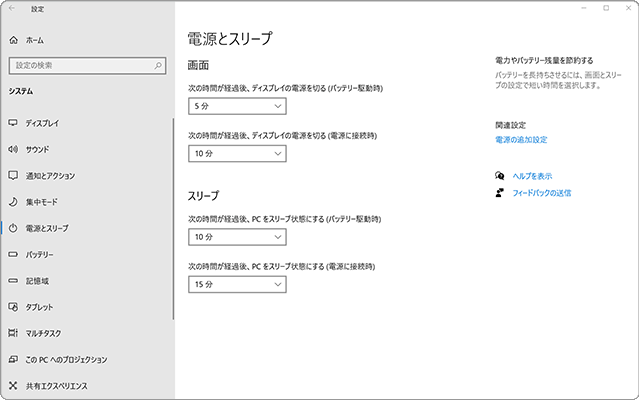The width and height of the screenshot is (640, 400).
Task: Open 通知とアクション settings page
Action: [x=50, y=176]
